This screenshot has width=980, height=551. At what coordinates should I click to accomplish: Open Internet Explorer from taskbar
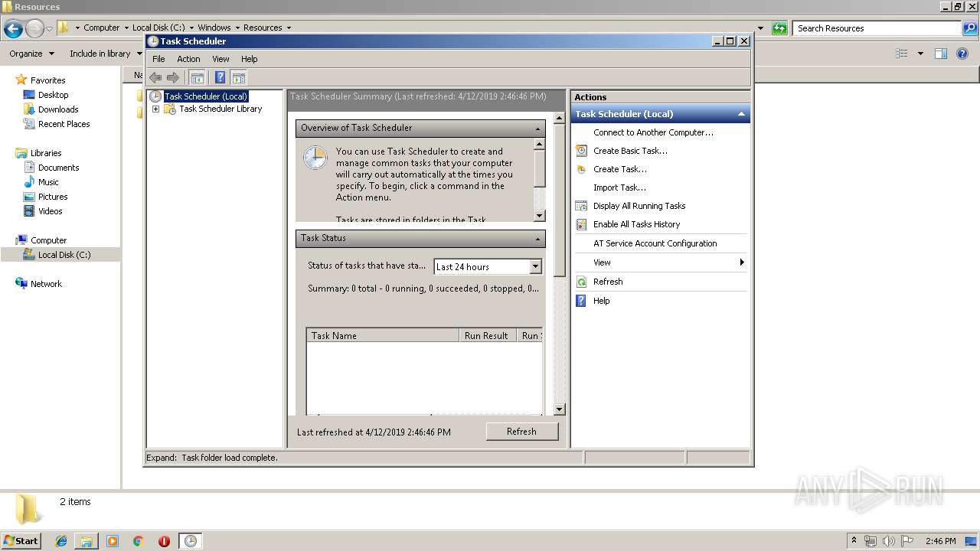pos(61,541)
